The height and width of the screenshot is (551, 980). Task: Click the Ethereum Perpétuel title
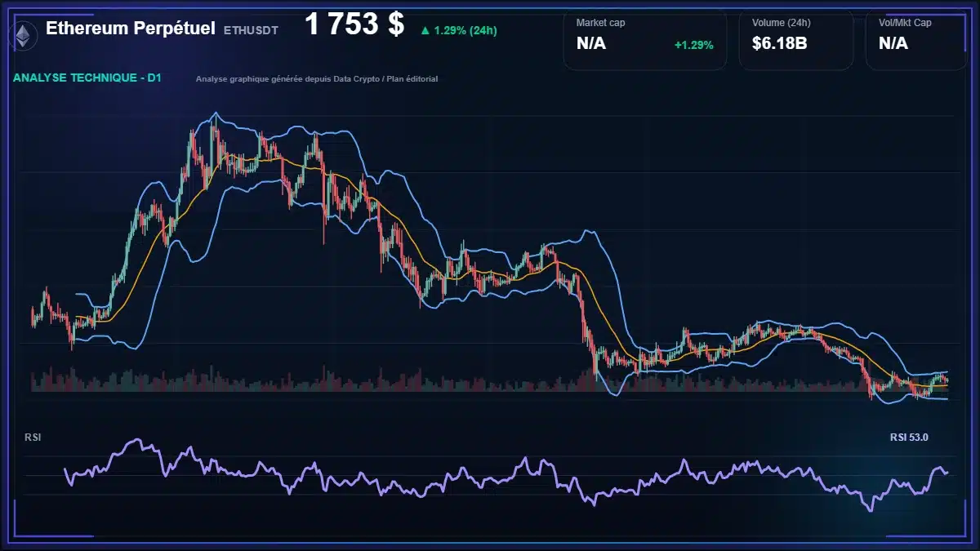click(x=130, y=29)
